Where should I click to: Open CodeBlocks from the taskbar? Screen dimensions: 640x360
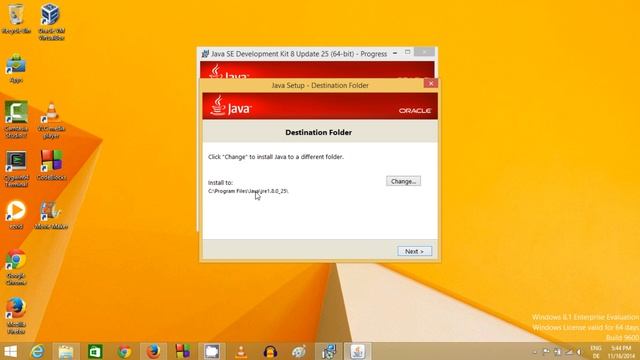point(182,351)
